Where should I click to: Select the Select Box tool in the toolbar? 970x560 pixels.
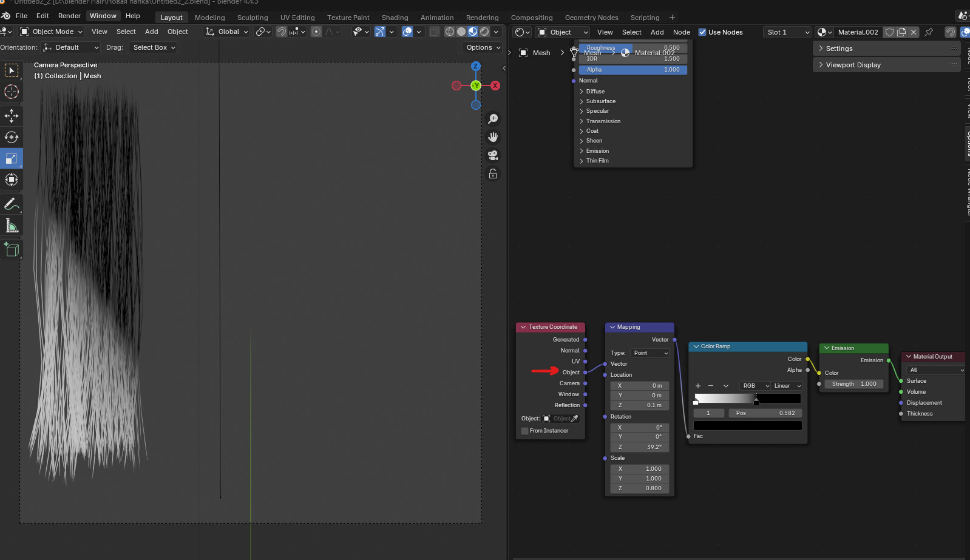coord(12,70)
